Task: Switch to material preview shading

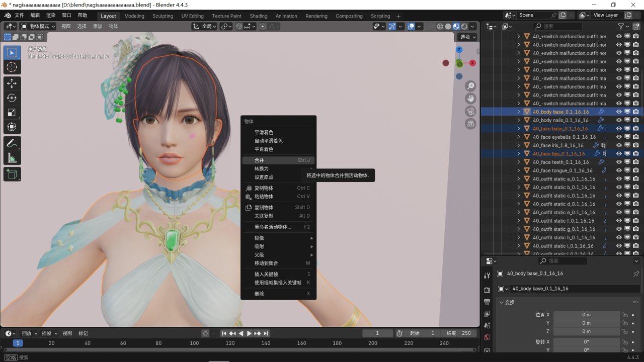Action: tap(456, 26)
